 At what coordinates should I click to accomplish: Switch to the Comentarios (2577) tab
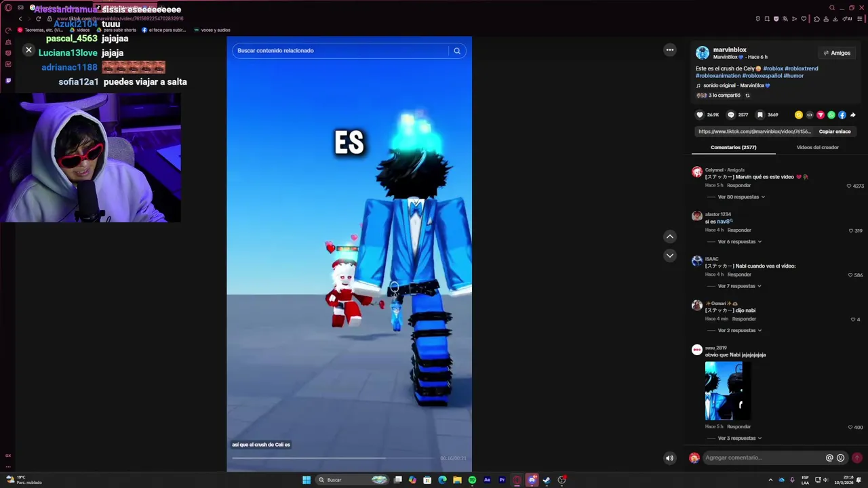click(733, 147)
